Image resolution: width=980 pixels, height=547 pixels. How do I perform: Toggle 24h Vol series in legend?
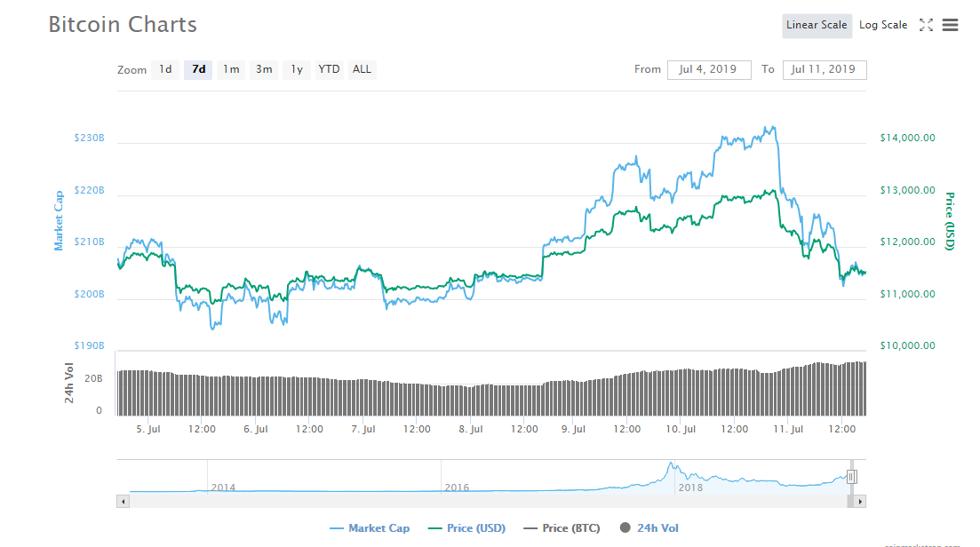click(649, 528)
